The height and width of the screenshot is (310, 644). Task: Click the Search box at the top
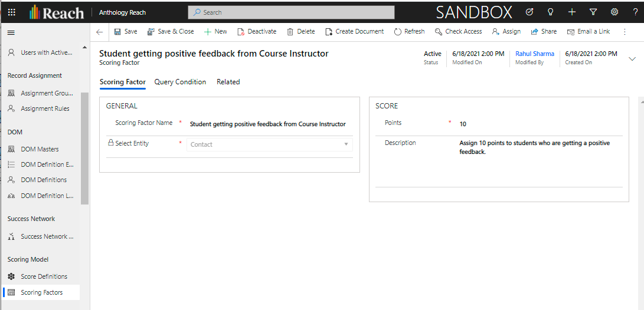291,12
